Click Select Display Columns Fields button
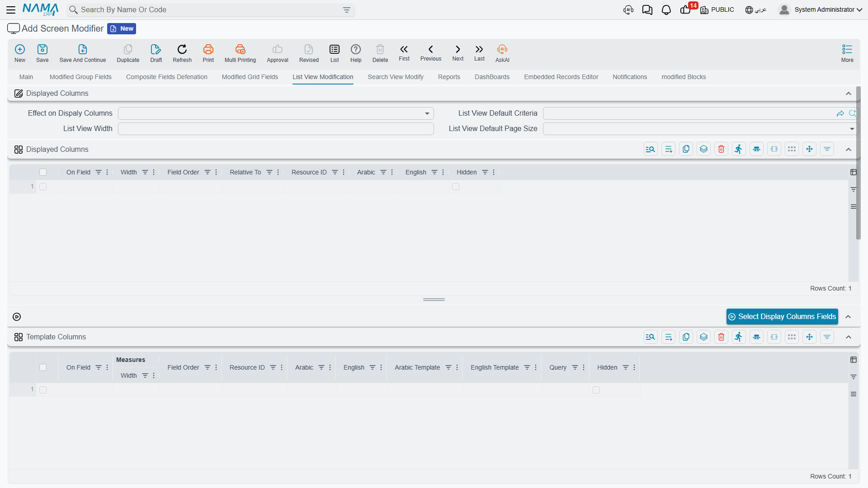 tap(782, 317)
